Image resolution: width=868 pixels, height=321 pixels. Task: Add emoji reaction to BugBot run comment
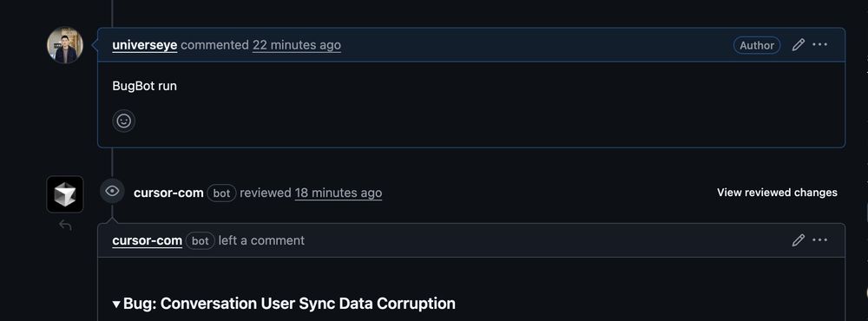coord(123,121)
